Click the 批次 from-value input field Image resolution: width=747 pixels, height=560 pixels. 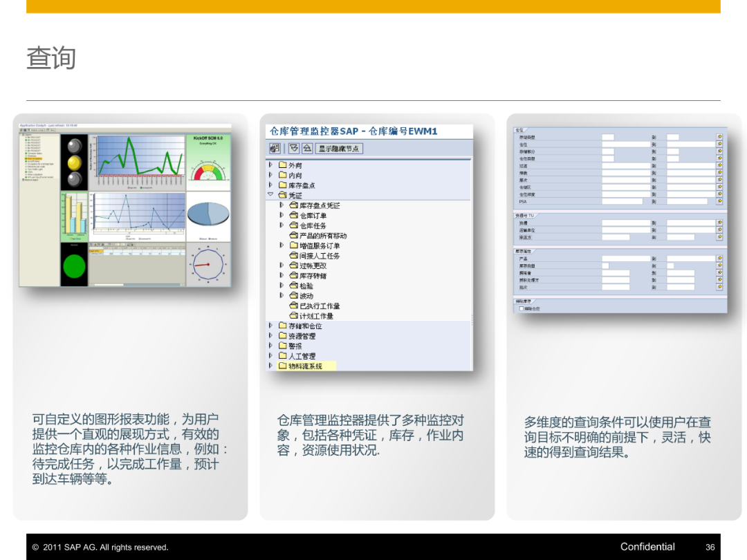click(616, 287)
